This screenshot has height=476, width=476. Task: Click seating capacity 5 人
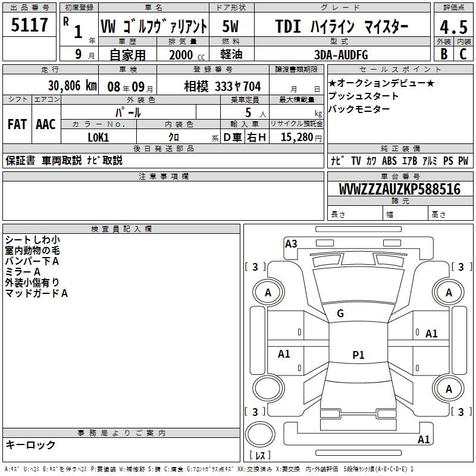pyautogui.click(x=256, y=112)
